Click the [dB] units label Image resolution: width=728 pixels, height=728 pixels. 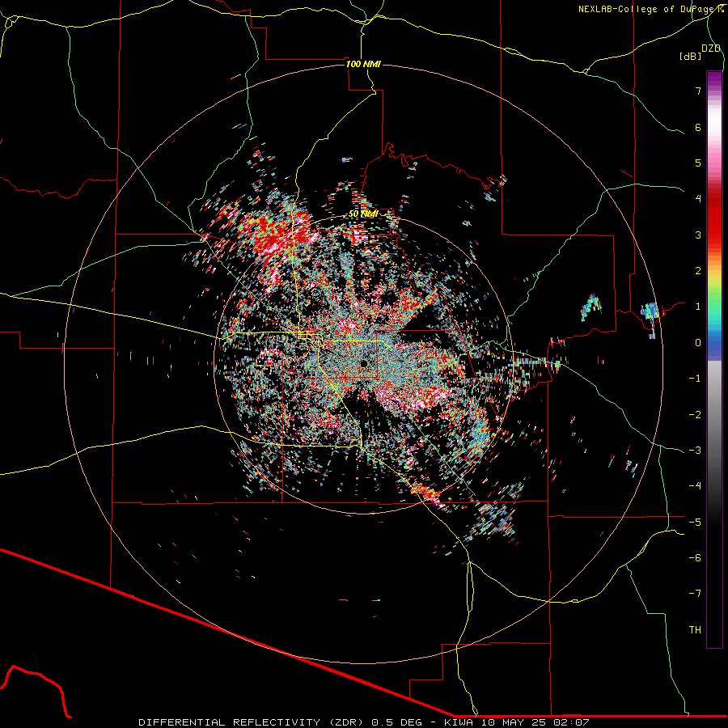pos(690,56)
